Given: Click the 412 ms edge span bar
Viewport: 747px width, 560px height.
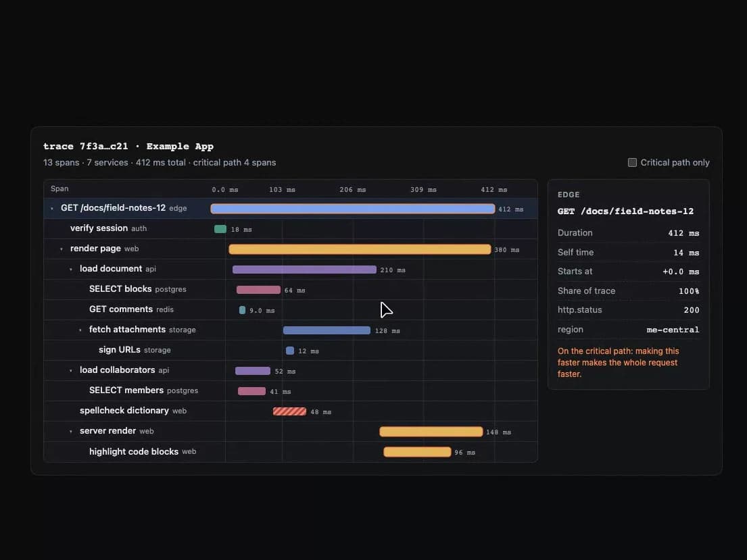Looking at the screenshot, I should coord(352,209).
